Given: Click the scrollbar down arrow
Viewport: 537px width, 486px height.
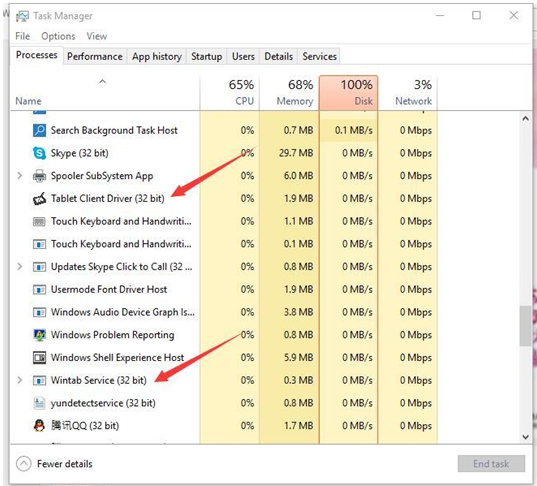Looking at the screenshot, I should click(x=526, y=437).
